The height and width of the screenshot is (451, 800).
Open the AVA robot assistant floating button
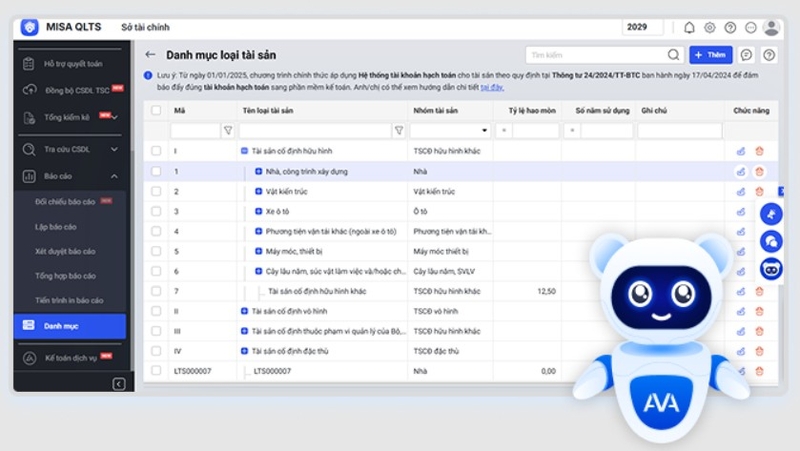[771, 268]
